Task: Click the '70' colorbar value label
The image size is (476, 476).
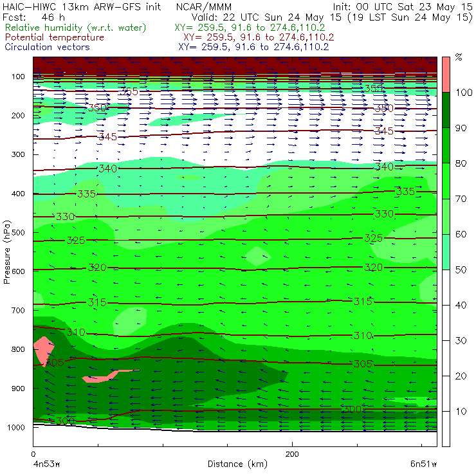Action: point(461,199)
